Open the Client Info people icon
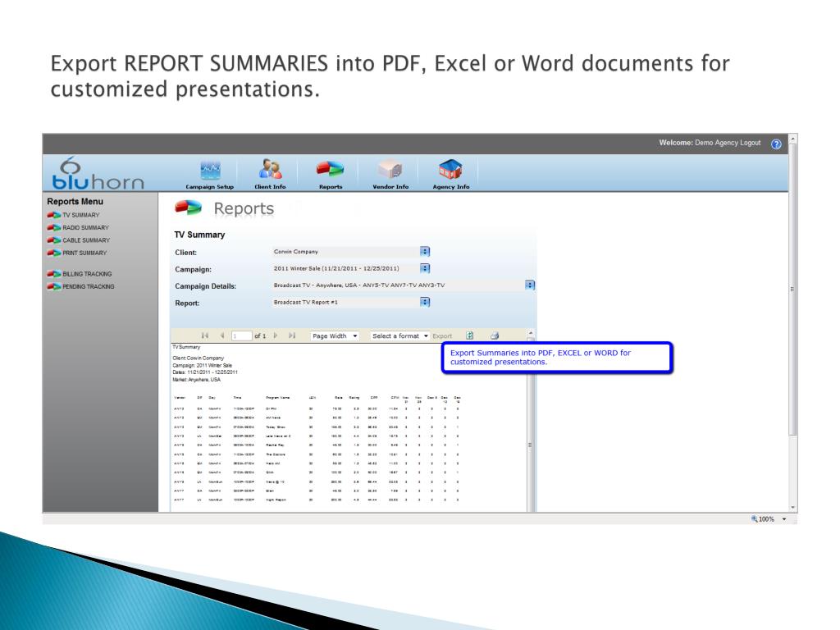 pos(270,169)
